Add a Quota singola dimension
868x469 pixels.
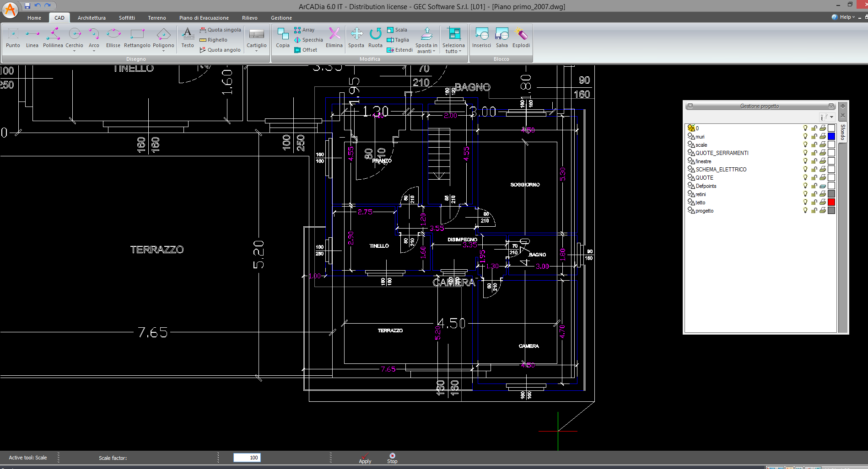220,30
